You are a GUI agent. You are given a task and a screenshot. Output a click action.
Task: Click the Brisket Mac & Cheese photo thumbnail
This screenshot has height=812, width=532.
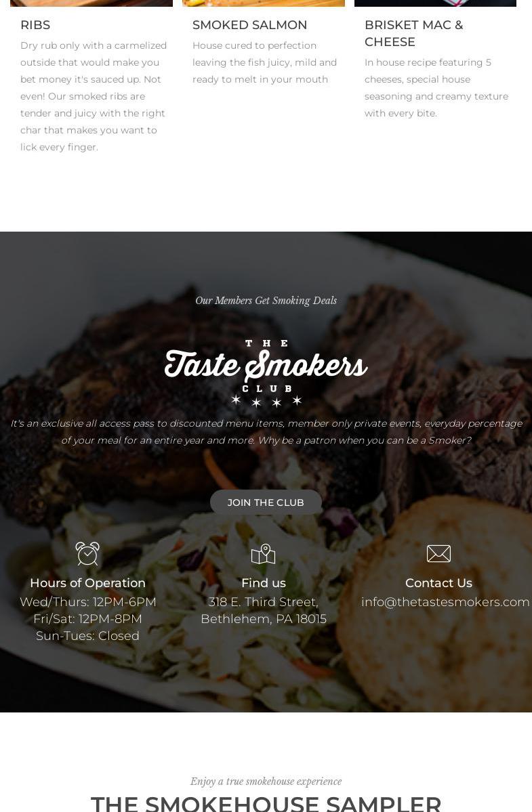pyautogui.click(x=435, y=3)
